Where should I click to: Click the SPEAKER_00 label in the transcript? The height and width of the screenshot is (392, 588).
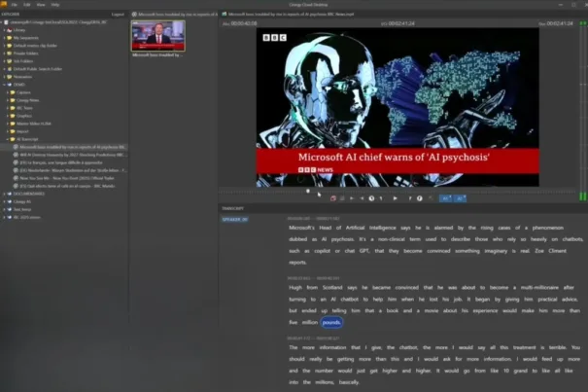click(x=235, y=219)
